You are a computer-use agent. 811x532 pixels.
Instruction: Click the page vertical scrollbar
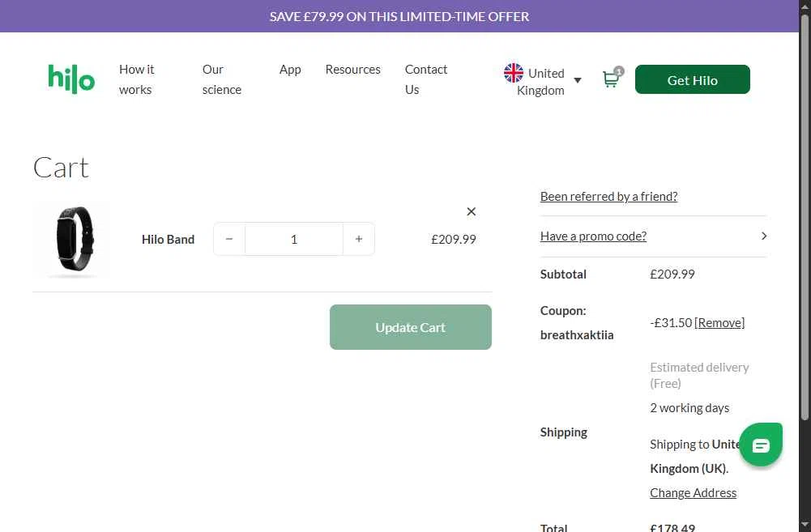(805, 217)
